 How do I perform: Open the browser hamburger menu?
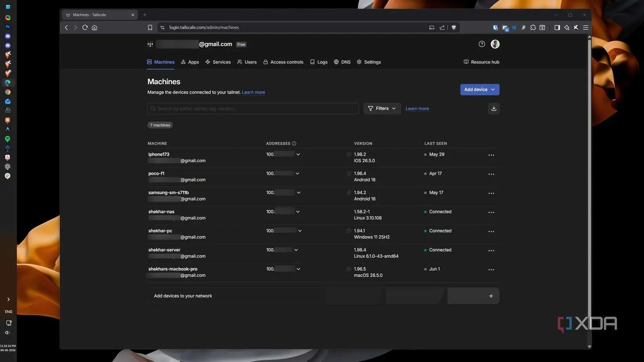(x=586, y=27)
